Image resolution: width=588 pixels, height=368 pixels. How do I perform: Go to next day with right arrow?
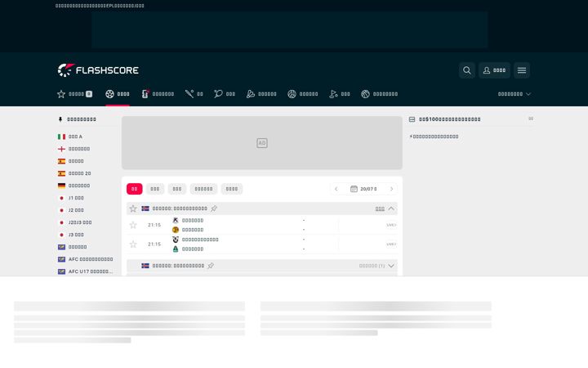[391, 189]
